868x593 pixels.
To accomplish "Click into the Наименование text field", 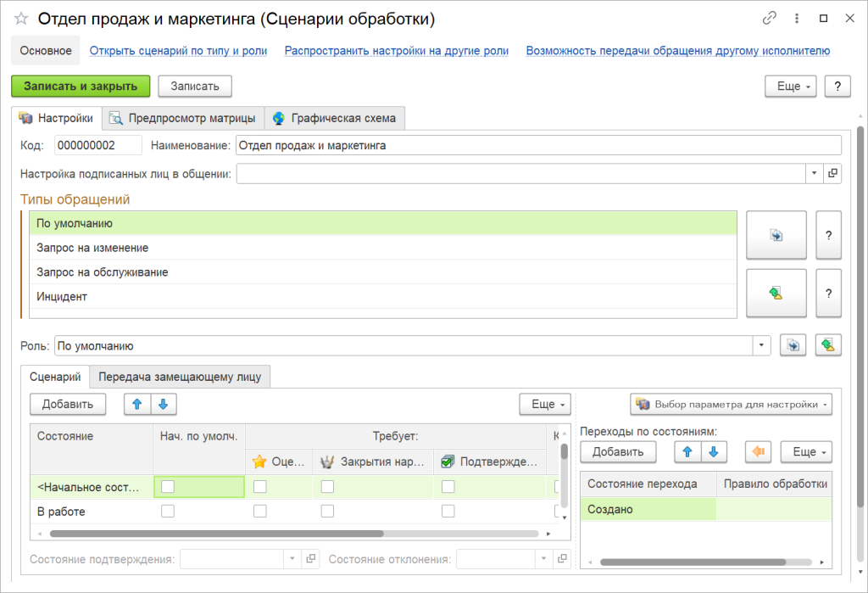I will (537, 146).
